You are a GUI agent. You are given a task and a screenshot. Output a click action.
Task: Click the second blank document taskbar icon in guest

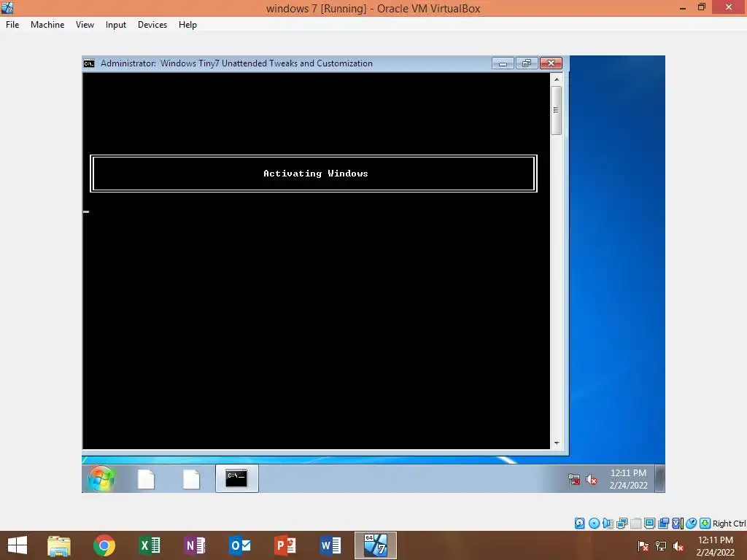coord(191,479)
